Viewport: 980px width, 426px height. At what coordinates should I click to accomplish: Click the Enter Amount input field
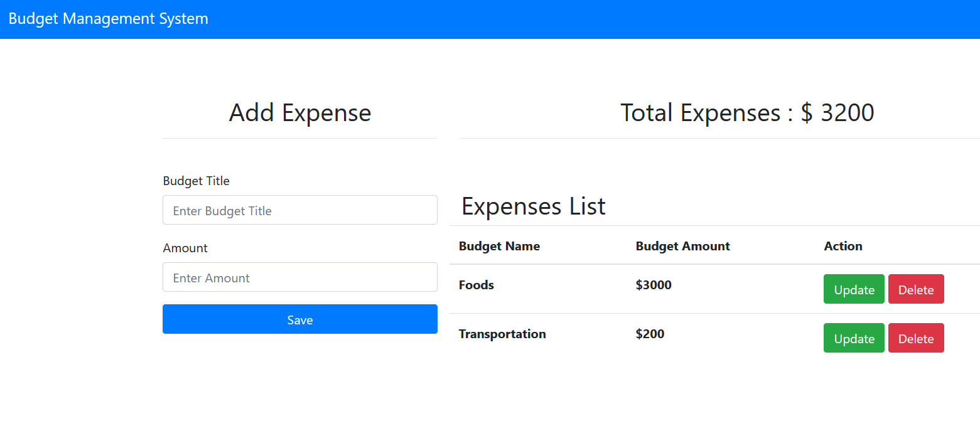coord(299,277)
